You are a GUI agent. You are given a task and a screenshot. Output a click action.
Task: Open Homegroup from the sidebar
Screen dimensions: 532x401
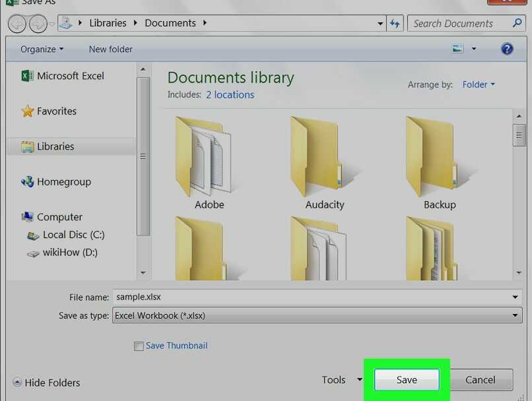pos(63,181)
